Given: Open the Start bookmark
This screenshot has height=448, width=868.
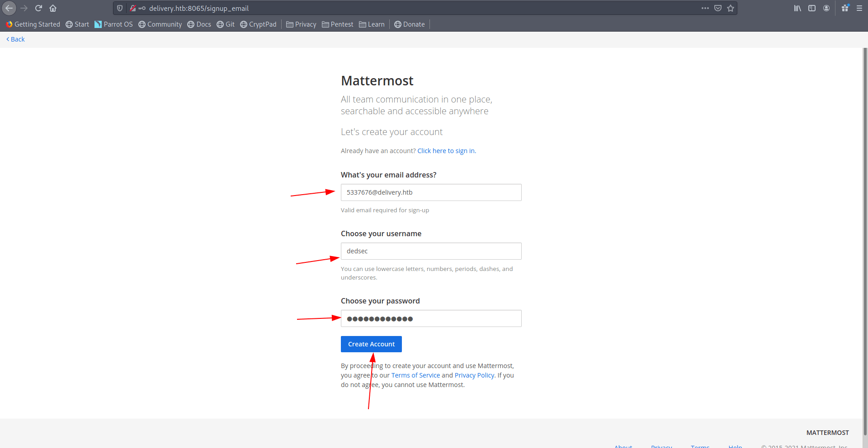Looking at the screenshot, I should pos(77,24).
